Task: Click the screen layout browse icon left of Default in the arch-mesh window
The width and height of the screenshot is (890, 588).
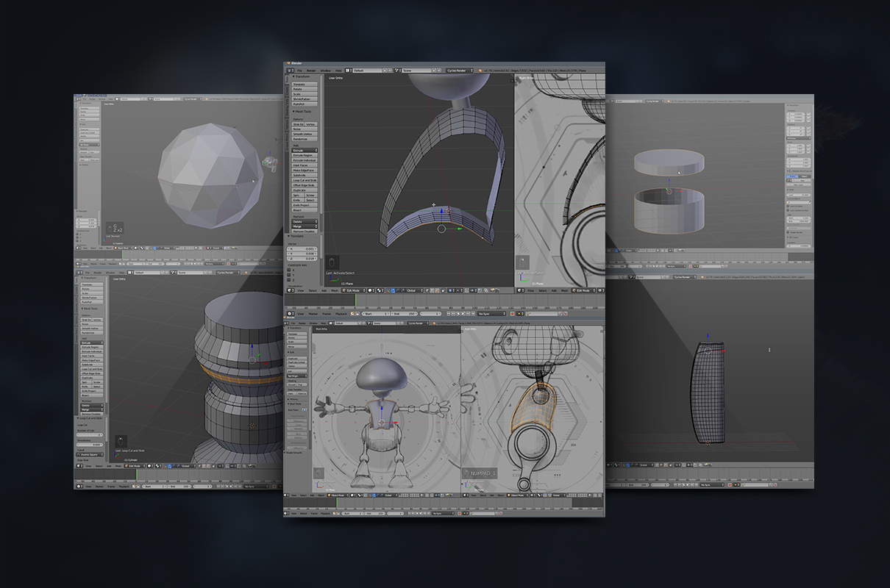Action: point(348,71)
